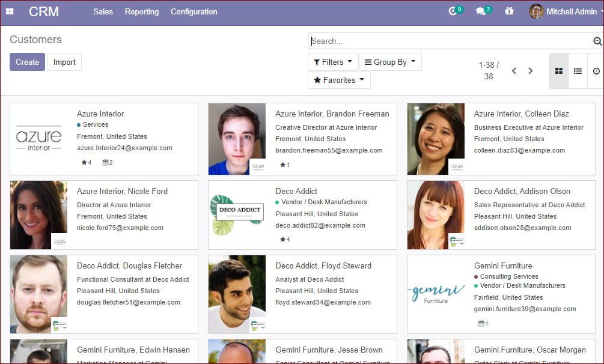Click the calendar icon on Gemini Furniture card
This screenshot has width=604, height=364.
(x=483, y=324)
